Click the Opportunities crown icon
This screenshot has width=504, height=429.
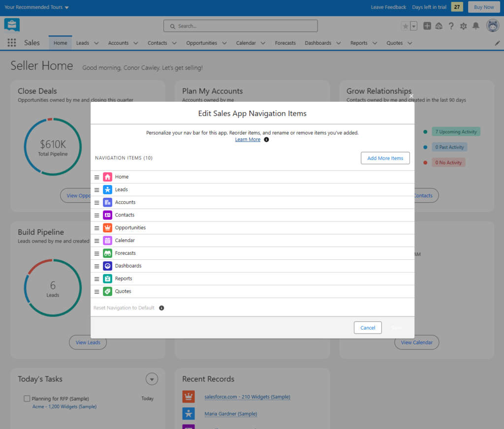107,227
